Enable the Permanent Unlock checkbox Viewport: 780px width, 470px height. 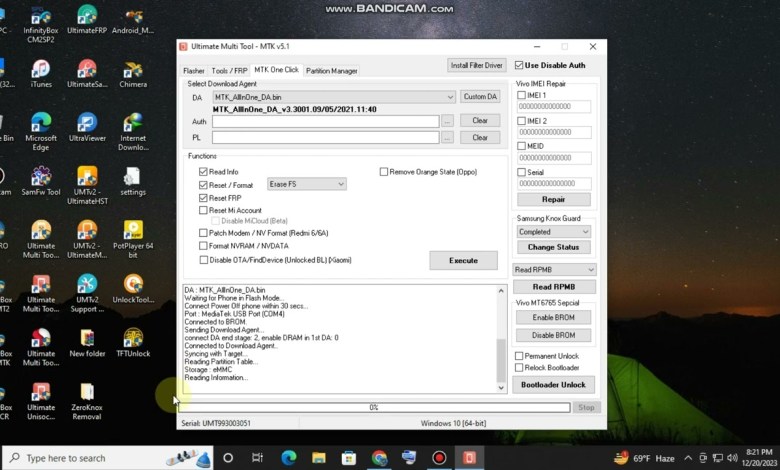519,356
